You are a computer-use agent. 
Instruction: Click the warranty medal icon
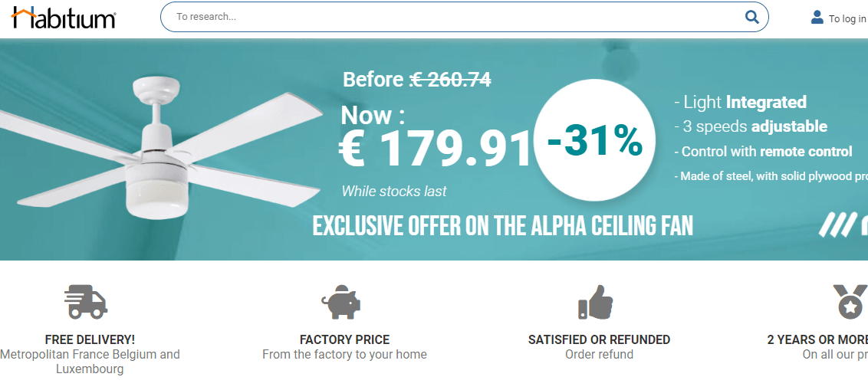tap(850, 302)
